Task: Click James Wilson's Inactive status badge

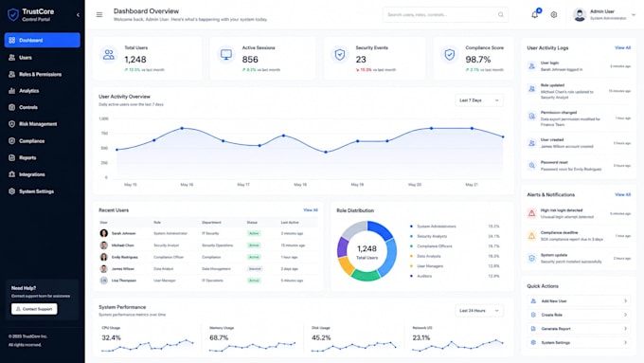Action: point(255,269)
